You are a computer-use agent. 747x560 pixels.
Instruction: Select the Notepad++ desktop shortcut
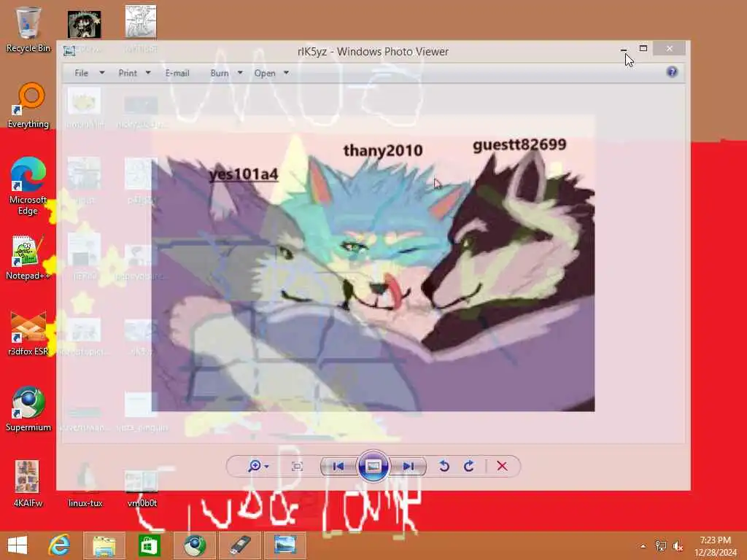28,257
